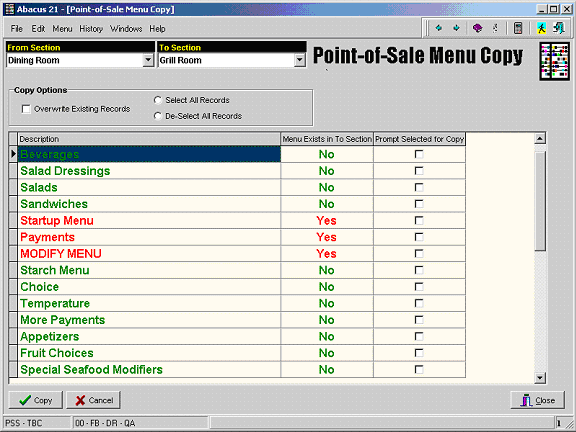The width and height of the screenshot is (576, 432).
Task: Open the History menu
Action: [x=91, y=29]
